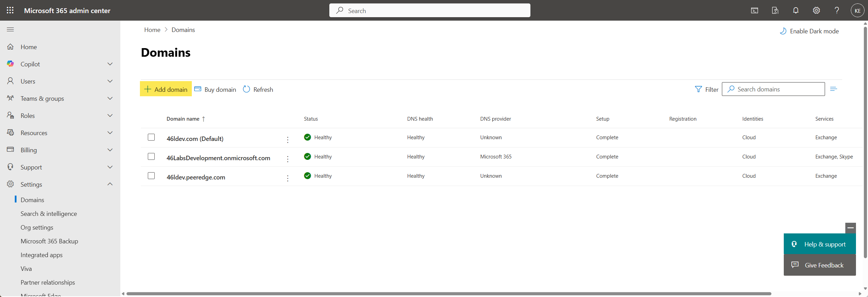
Task: Click the vertical scrollbar on right
Action: pos(865,142)
